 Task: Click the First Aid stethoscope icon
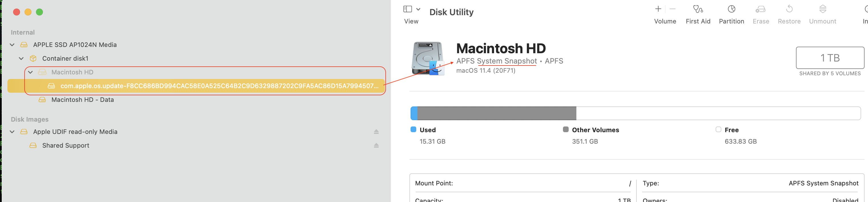point(698,9)
